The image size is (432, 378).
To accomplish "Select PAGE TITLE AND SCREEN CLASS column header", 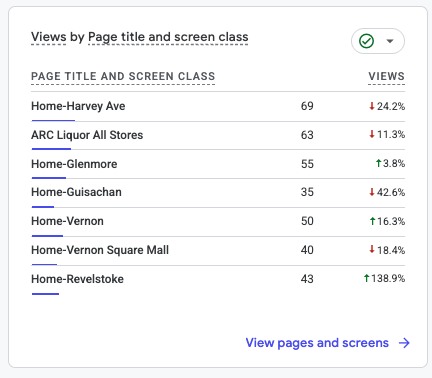I will (x=123, y=76).
